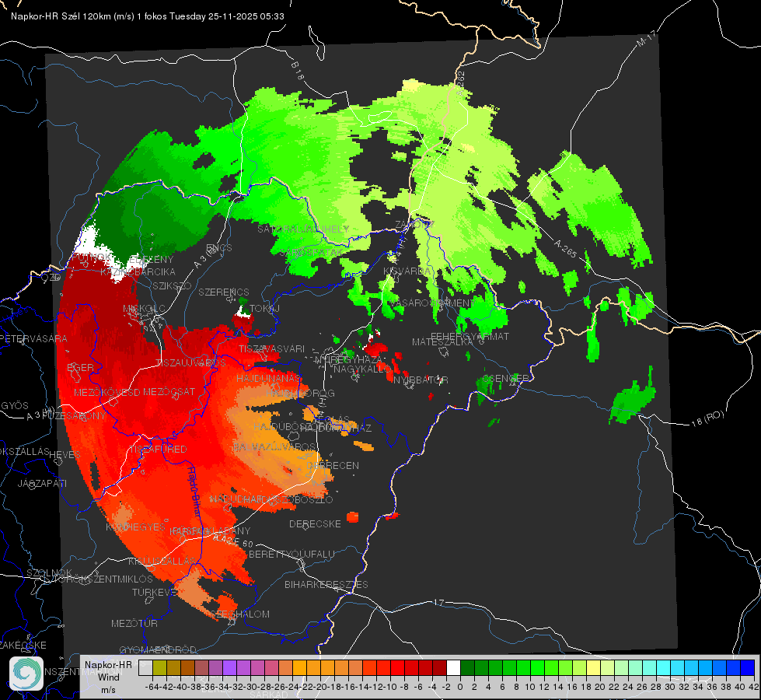Image resolution: width=761 pixels, height=700 pixels.
Task: Pick the darkest red swatch left of white
Action: click(x=439, y=667)
